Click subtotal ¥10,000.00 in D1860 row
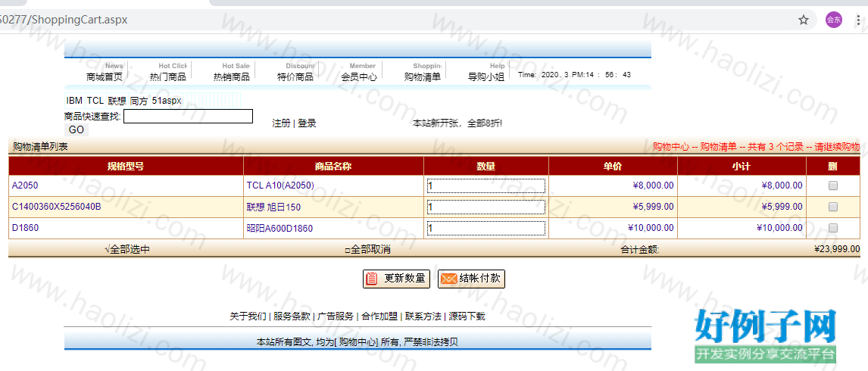This screenshot has width=868, height=371. pyautogui.click(x=779, y=228)
